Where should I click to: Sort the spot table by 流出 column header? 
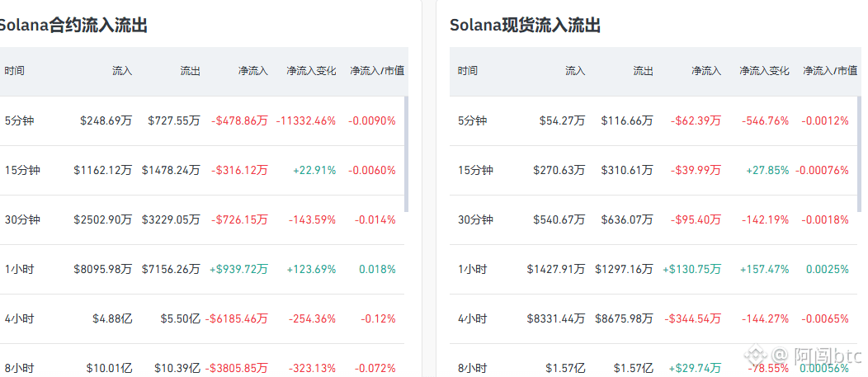644,71
